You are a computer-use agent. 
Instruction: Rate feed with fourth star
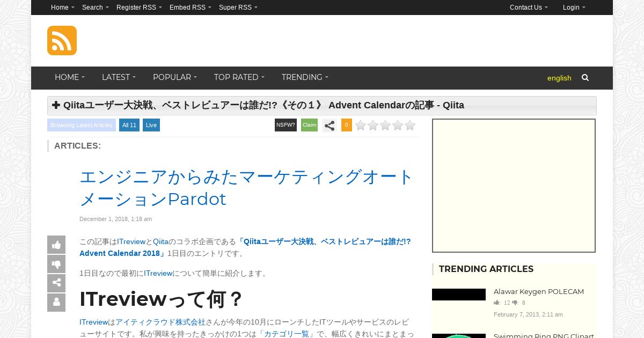click(x=398, y=126)
